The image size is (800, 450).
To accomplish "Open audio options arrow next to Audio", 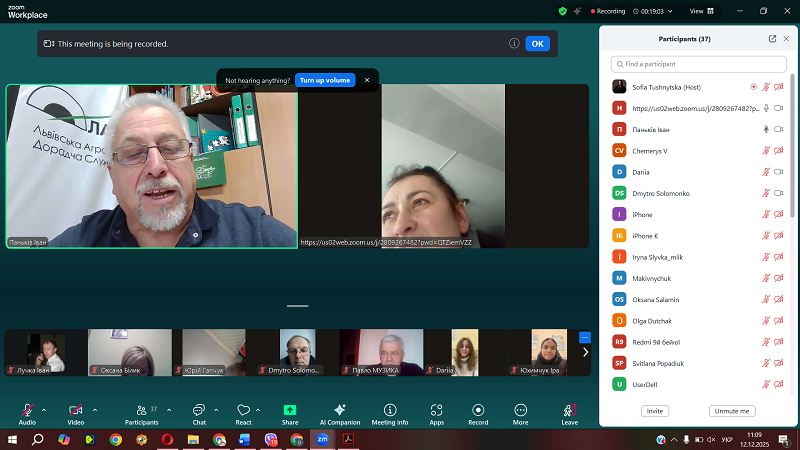I will click(44, 410).
